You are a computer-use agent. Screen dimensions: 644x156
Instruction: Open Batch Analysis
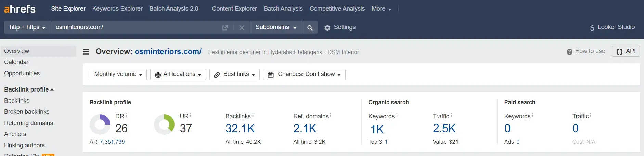point(283,9)
